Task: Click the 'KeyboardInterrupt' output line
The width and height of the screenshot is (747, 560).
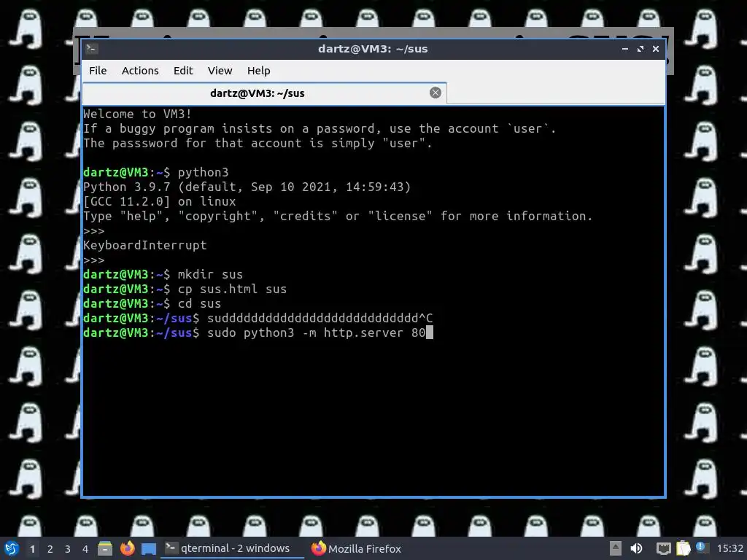Action: point(145,245)
